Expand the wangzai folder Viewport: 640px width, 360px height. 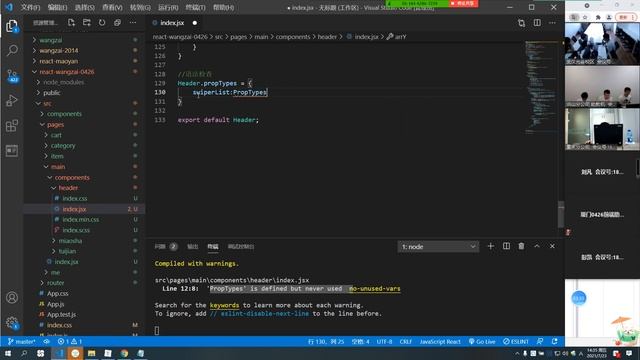coord(51,40)
